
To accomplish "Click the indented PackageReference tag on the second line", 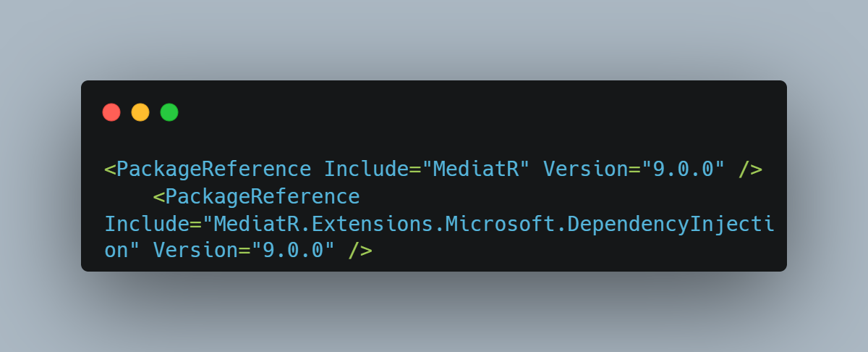I will (x=263, y=197).
